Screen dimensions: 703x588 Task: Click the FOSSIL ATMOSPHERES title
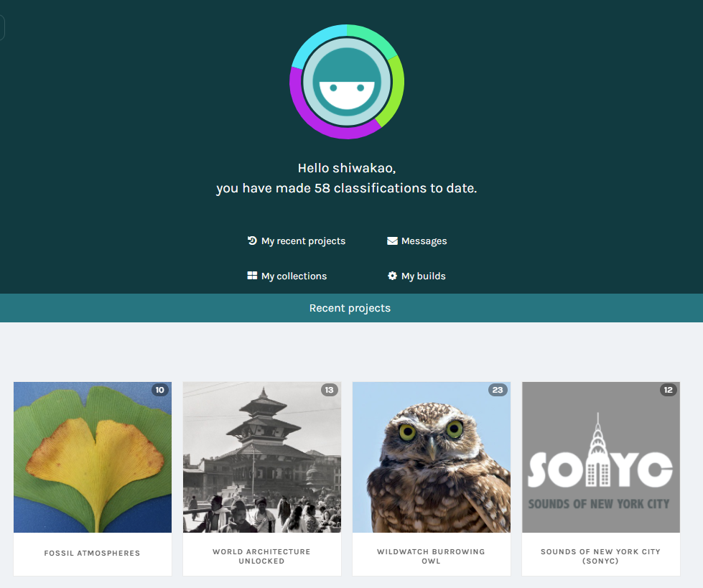click(93, 553)
